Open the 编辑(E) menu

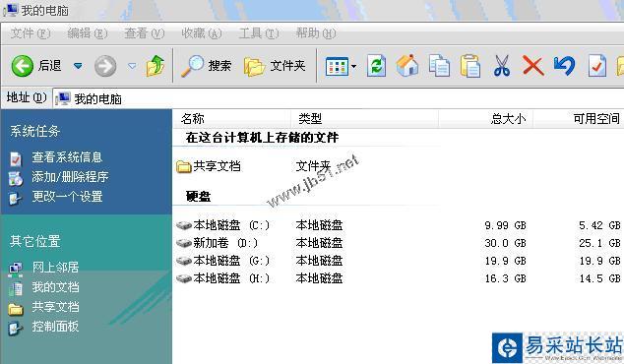click(88, 33)
